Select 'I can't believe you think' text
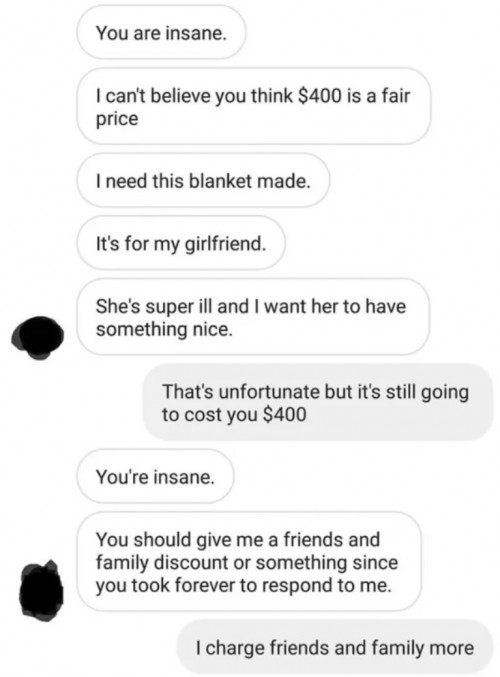Viewport: 500px width, 677px height. pos(194,95)
